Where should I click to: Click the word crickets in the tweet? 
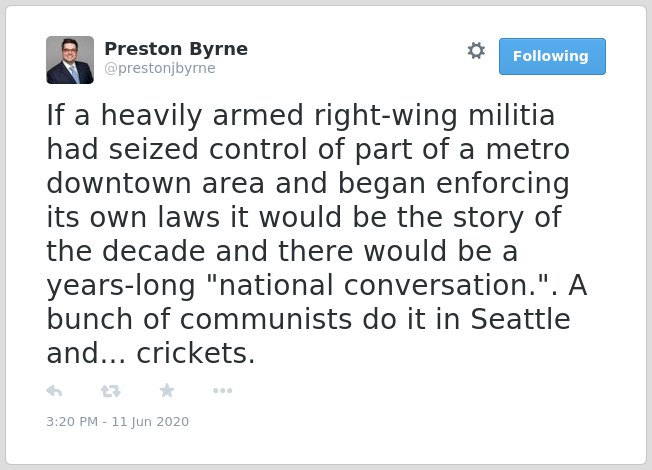coord(195,353)
